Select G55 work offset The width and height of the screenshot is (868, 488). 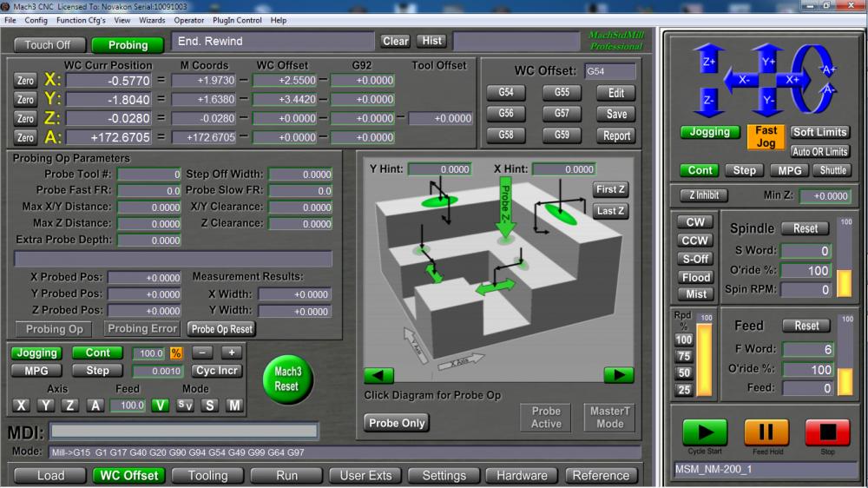[562, 93]
